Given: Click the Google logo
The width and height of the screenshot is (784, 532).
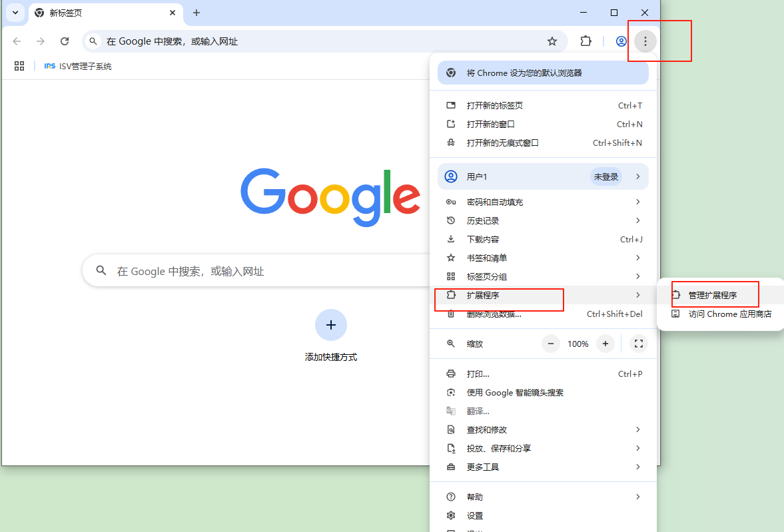Looking at the screenshot, I should point(330,197).
